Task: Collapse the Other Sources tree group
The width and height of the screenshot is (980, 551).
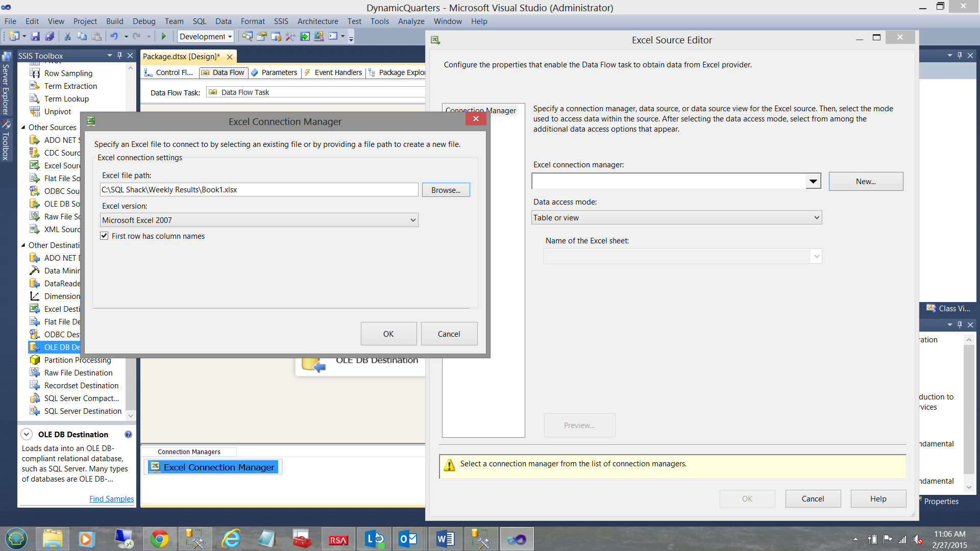Action: click(x=23, y=128)
